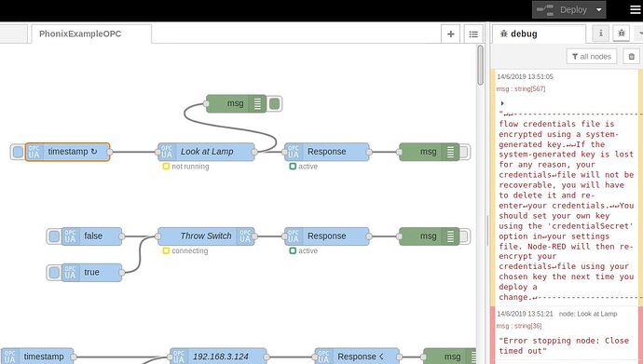Show the list of flows
Screen dimensions: 643x364
(473, 34)
